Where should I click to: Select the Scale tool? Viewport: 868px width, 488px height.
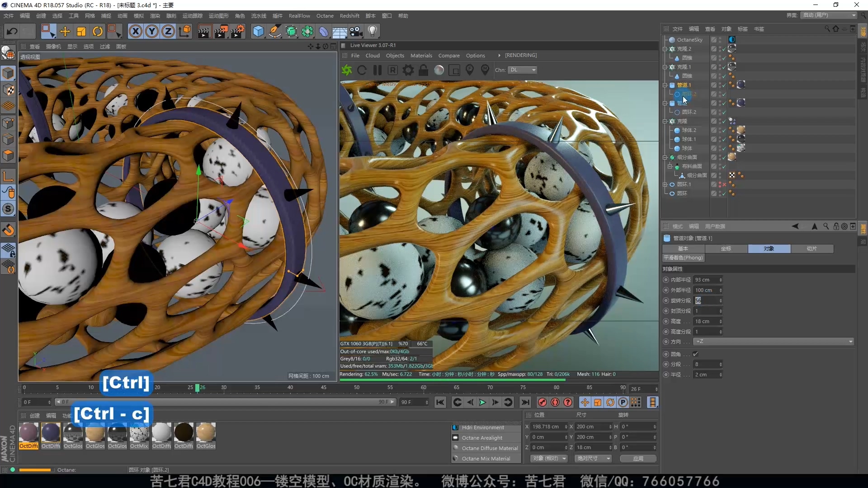(x=81, y=31)
